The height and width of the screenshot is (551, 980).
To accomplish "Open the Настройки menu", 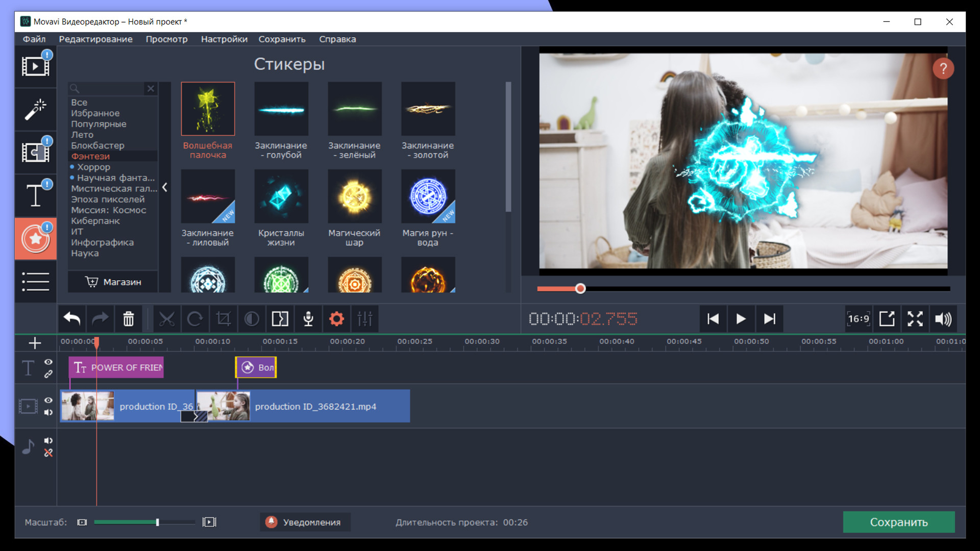I will pos(224,39).
